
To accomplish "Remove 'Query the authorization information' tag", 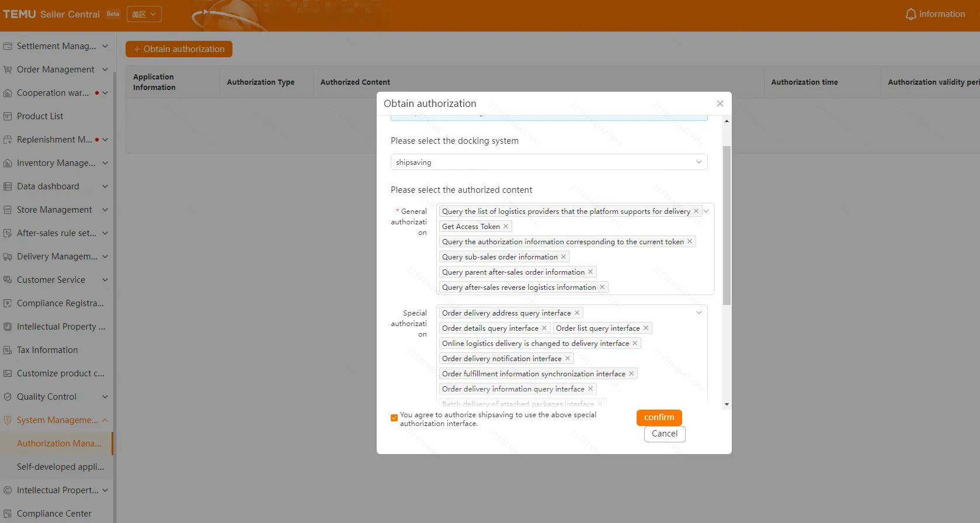I will pyautogui.click(x=690, y=242).
